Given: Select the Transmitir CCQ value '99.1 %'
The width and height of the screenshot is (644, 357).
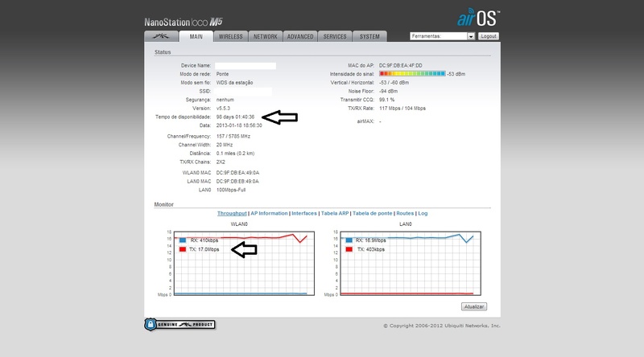Looking at the screenshot, I should click(386, 100).
